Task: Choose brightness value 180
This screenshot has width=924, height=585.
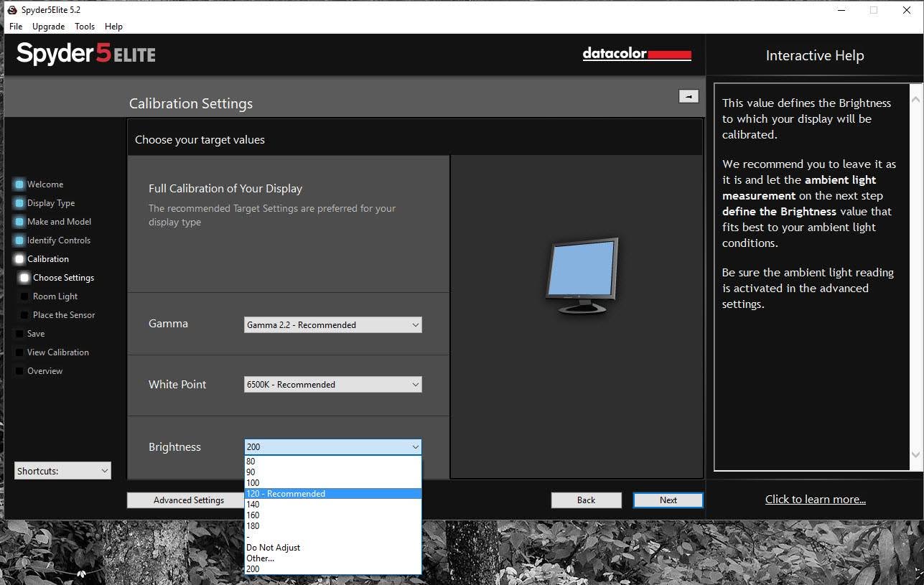Action: 333,526
